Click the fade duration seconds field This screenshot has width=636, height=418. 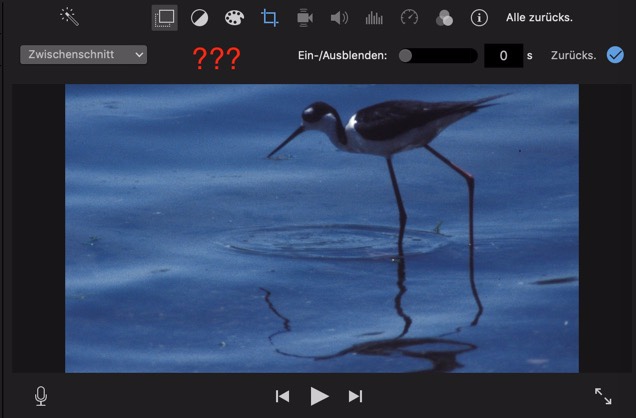[x=503, y=56]
